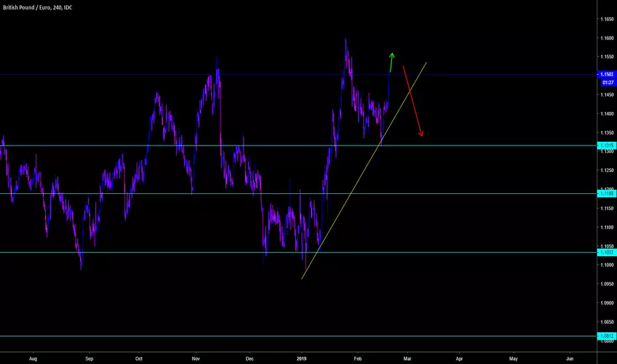Viewport: 617px width, 364px height.
Task: Select the red downward arrow drawing
Action: pos(413,101)
